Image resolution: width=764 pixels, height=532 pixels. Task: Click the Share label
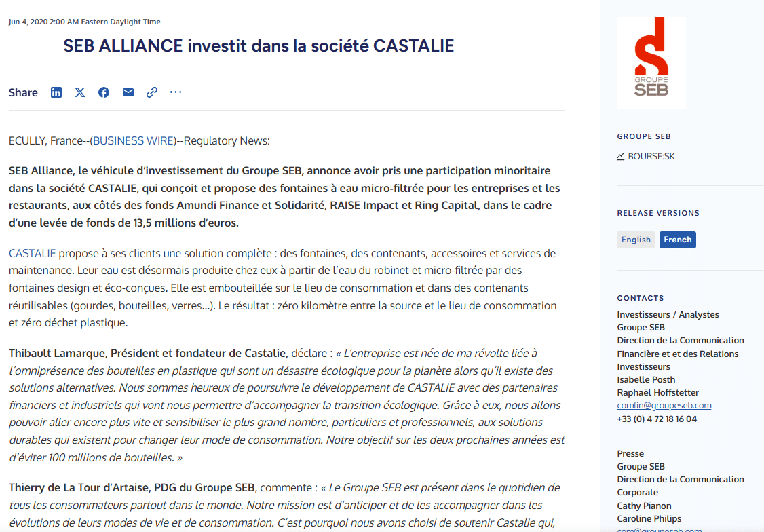click(x=23, y=92)
